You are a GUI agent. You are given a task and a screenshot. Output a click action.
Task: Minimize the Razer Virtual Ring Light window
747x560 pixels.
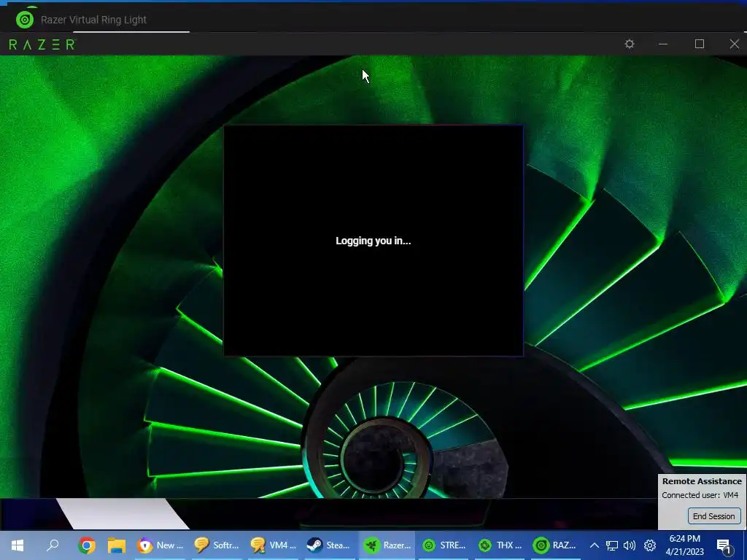click(x=662, y=44)
